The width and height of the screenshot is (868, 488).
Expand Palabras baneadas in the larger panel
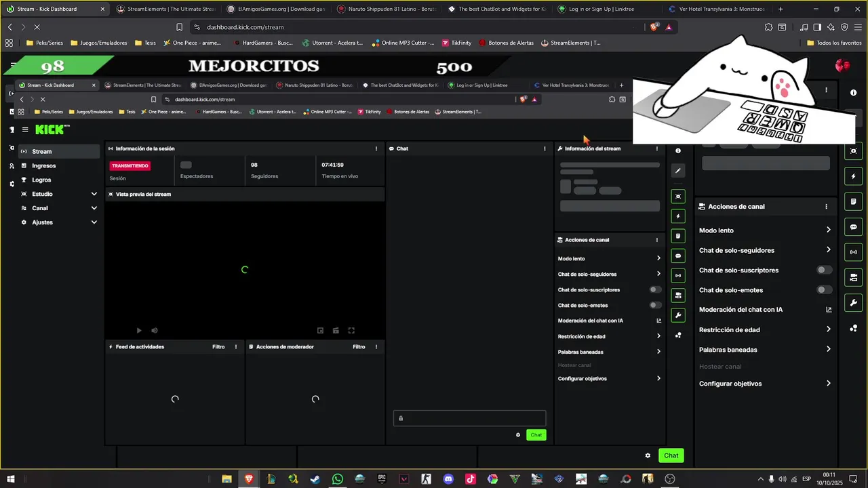point(765,350)
